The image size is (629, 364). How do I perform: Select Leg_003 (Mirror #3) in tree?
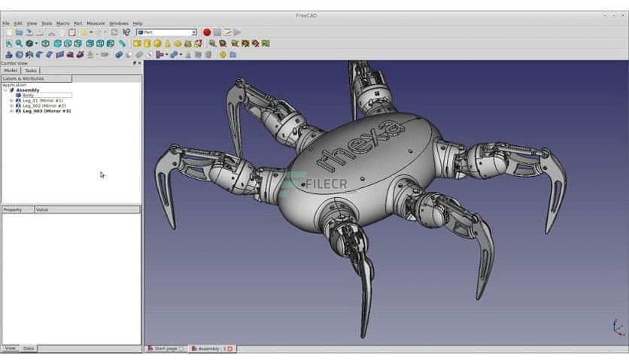[x=47, y=111]
